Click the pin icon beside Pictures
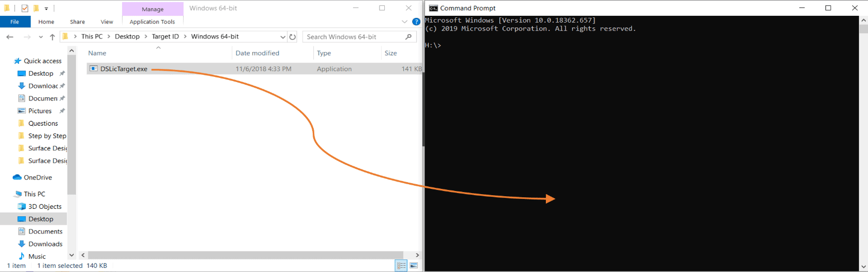This screenshot has height=272, width=868. click(x=62, y=111)
